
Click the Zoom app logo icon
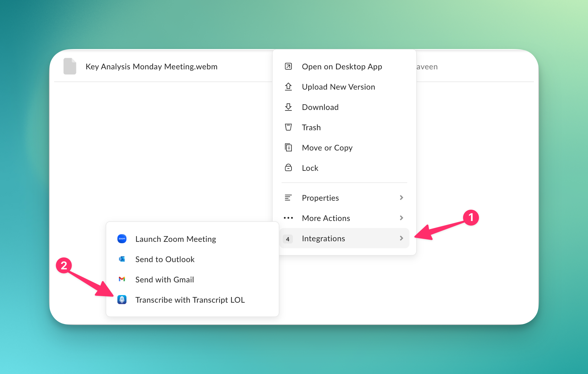(122, 239)
